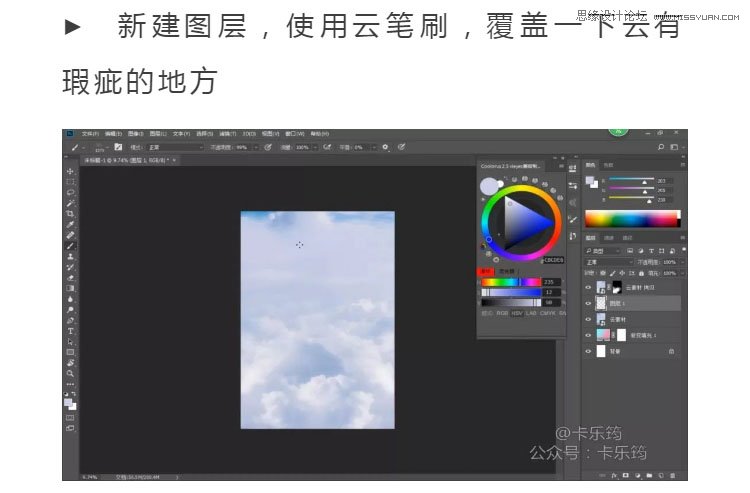Open the layer blend mode dropdown
The width and height of the screenshot is (750, 493).
pos(612,261)
